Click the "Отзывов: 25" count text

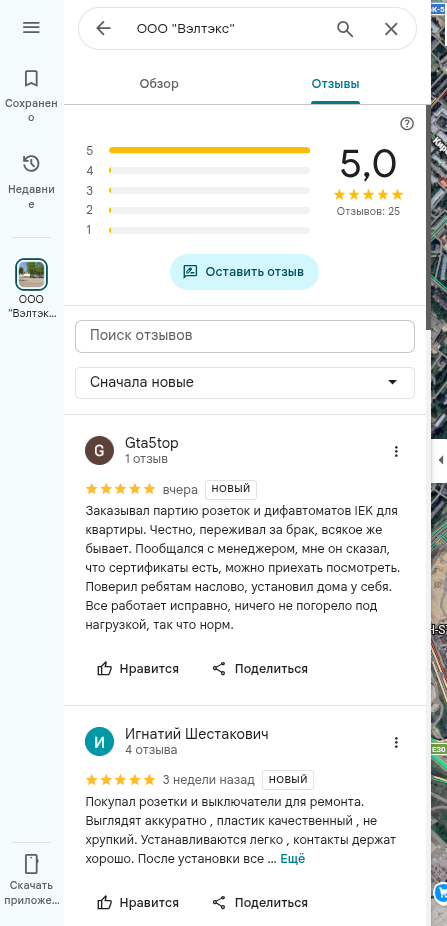coord(368,211)
